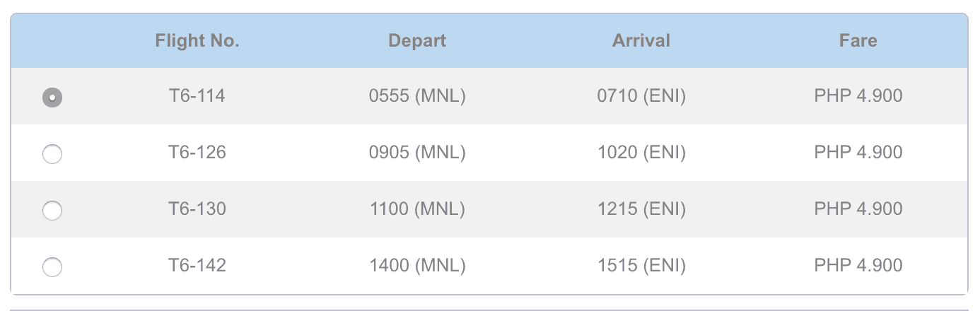Click the 0710 (ENI) arrival time
980x311 pixels.
(641, 96)
